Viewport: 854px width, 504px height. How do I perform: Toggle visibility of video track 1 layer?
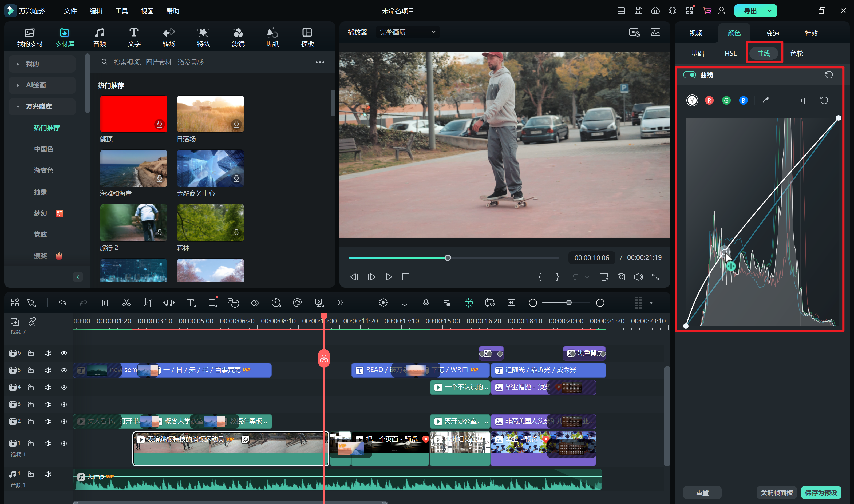point(64,443)
